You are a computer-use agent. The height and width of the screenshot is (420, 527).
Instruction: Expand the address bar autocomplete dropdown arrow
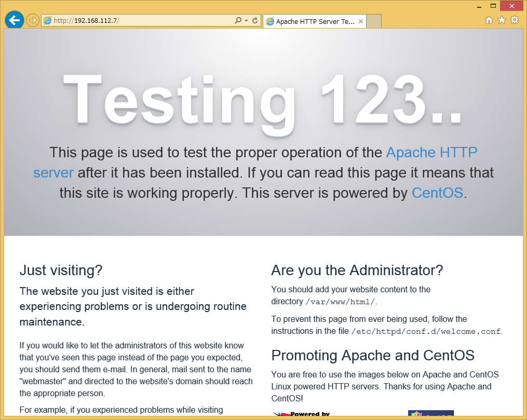pyautogui.click(x=246, y=20)
